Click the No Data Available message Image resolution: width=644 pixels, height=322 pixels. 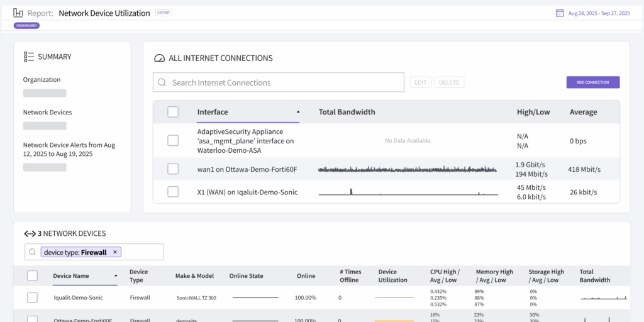click(x=408, y=140)
